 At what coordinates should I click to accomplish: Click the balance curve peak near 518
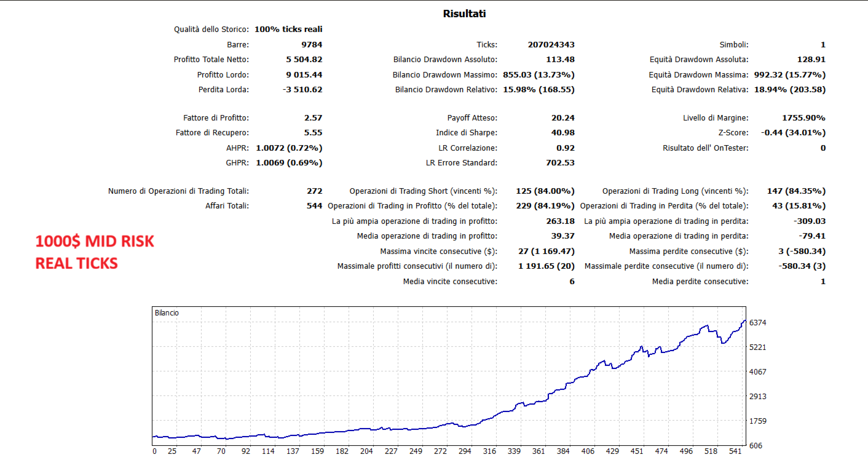click(708, 325)
